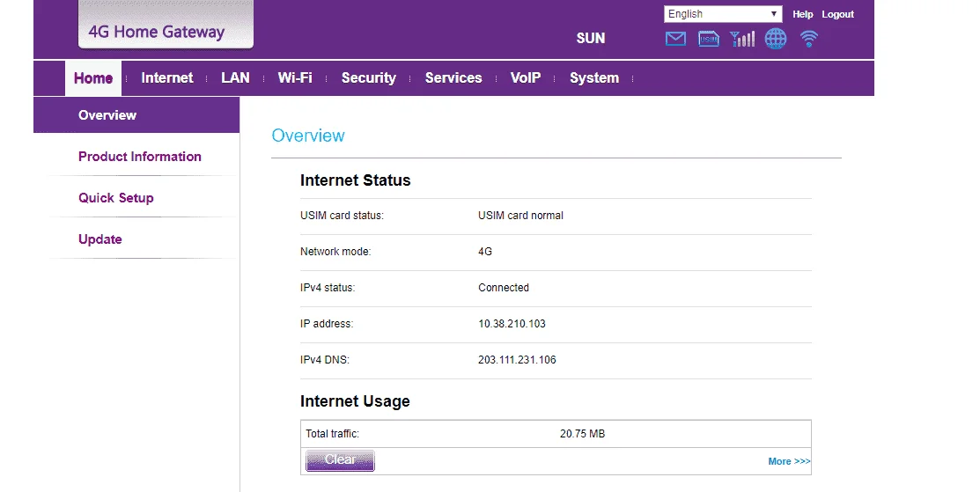The image size is (980, 492).
Task: Click the globe internet connection icon
Action: 776,39
